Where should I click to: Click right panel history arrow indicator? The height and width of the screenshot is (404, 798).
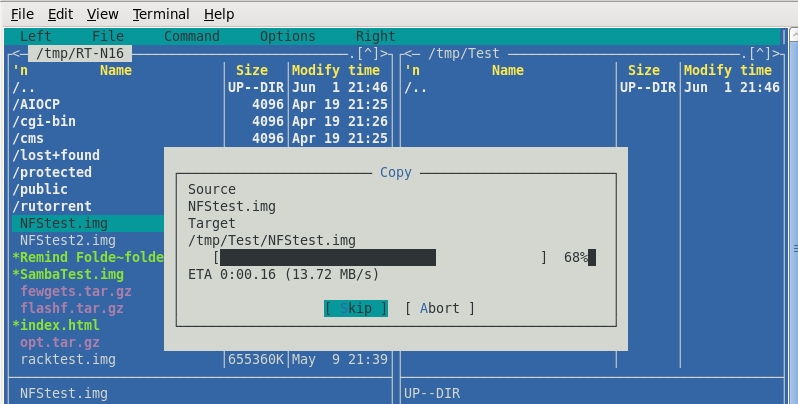point(761,53)
